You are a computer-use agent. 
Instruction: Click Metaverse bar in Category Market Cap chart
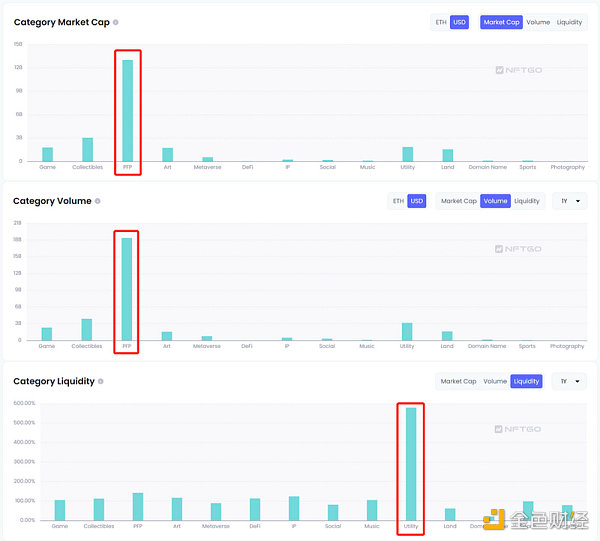click(208, 159)
